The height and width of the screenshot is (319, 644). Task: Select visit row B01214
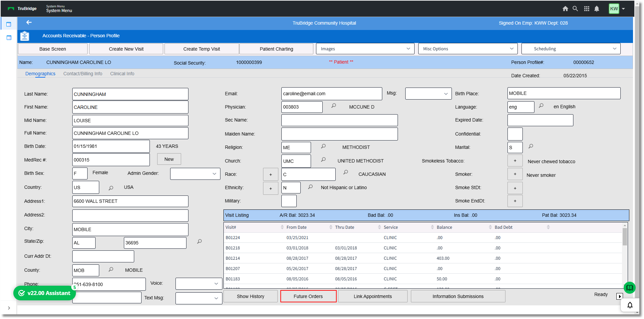pyautogui.click(x=423, y=258)
